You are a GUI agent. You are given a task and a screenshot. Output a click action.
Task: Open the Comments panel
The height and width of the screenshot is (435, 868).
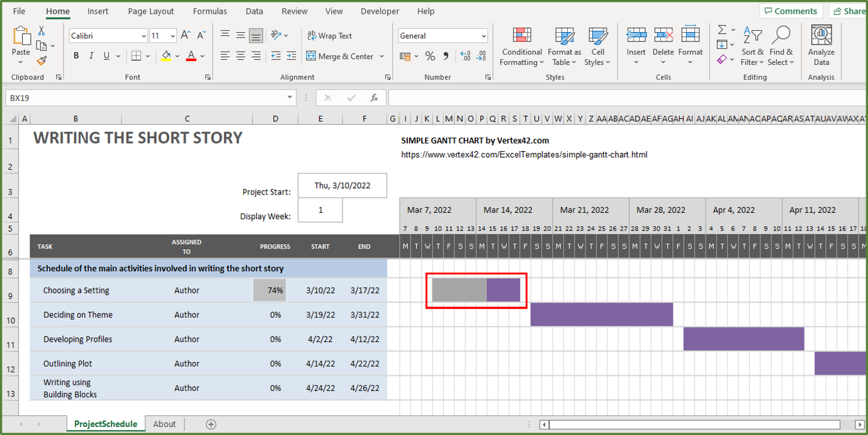coord(791,11)
